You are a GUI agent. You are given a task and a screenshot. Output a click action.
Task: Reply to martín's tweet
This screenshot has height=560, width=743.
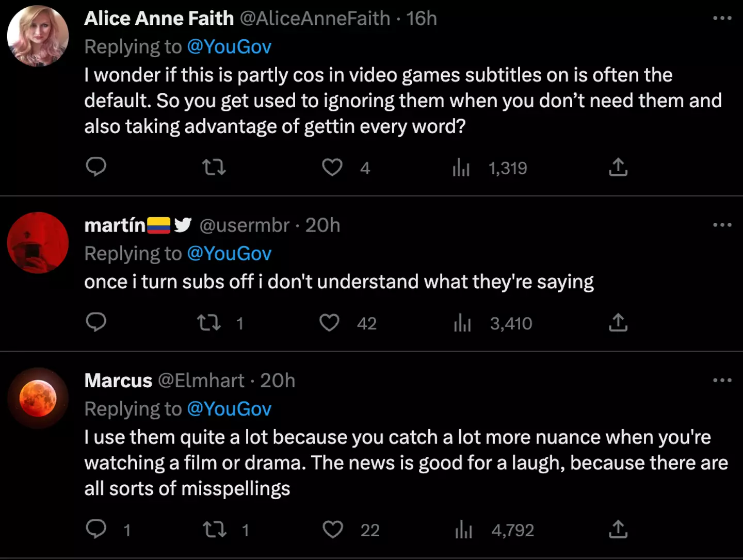96,322
